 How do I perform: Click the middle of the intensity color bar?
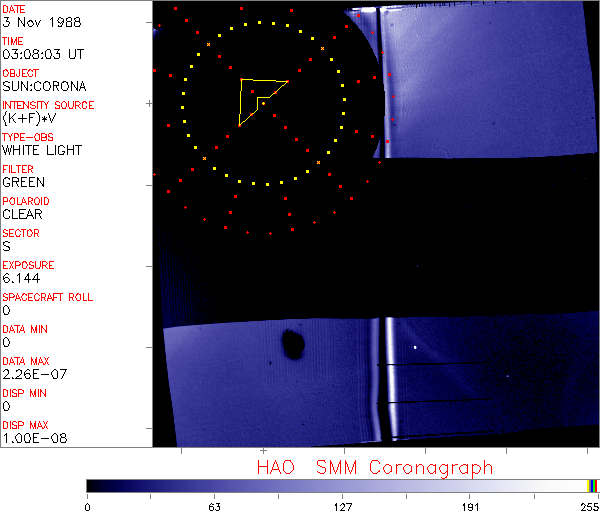click(340, 485)
